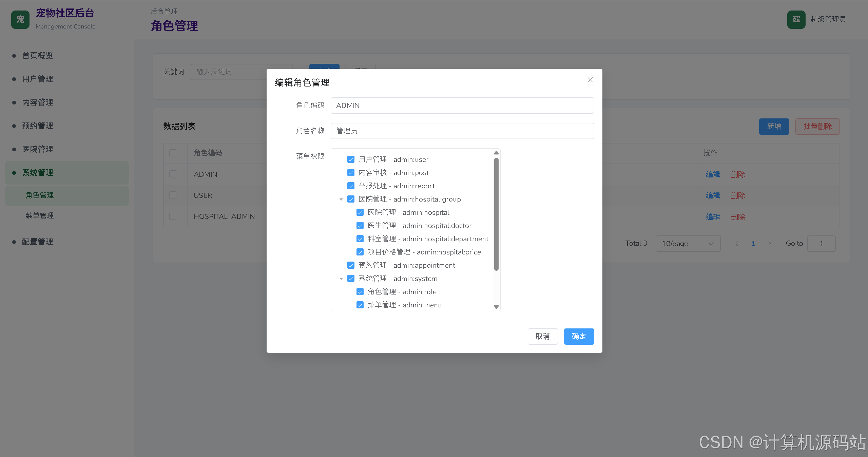The width and height of the screenshot is (868, 457).
Task: Toggle 医院管理 - admin:hospital:group checkbox
Action: (x=351, y=199)
